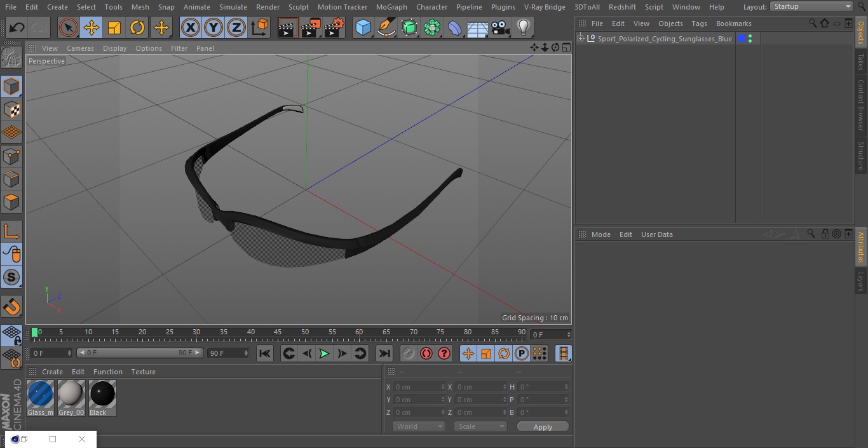Open the Scale mode dropdown
Viewport: 868px width, 448px height.
click(480, 426)
